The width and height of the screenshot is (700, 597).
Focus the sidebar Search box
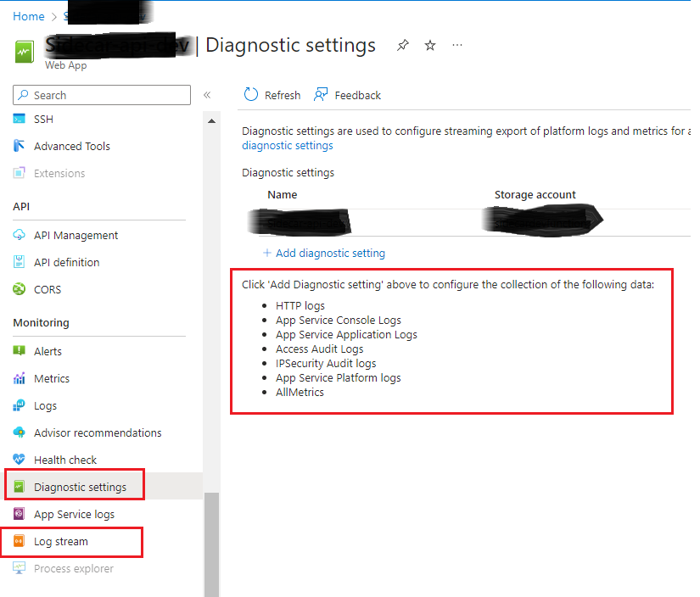(x=102, y=95)
